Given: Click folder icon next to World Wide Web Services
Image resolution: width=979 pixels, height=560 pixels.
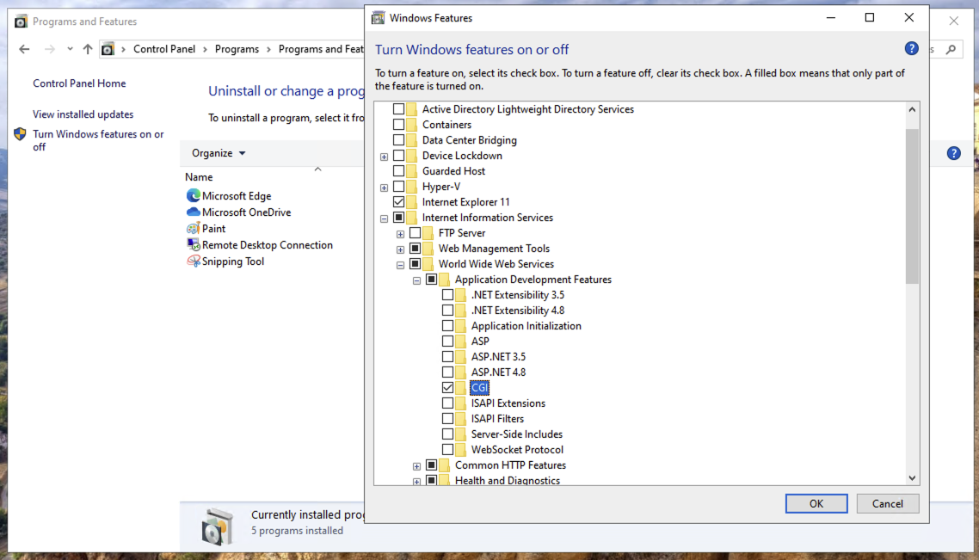Looking at the screenshot, I should coord(428,264).
